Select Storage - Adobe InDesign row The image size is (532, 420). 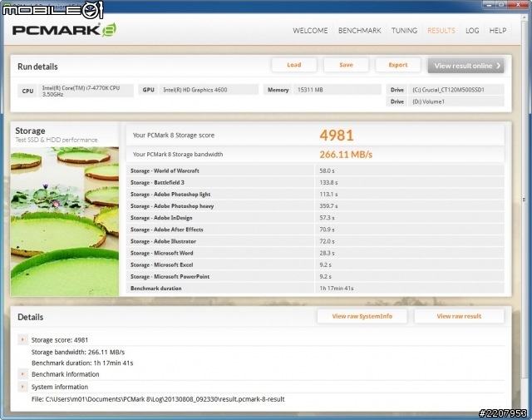point(315,218)
